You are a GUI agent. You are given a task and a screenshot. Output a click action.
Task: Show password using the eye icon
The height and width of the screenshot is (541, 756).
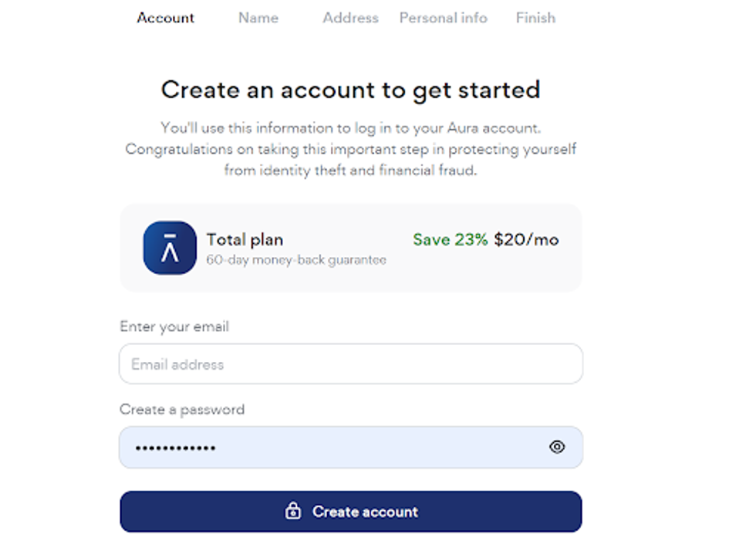point(557,447)
